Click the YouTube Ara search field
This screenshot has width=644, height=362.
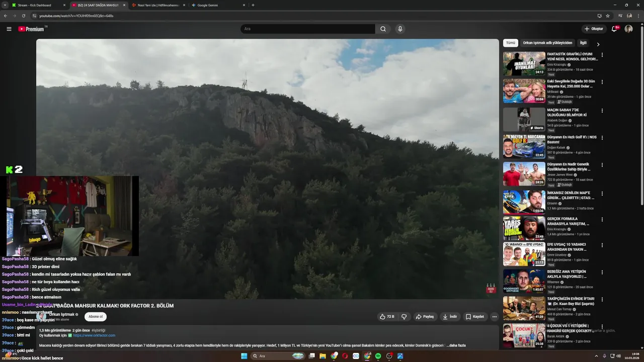307,29
